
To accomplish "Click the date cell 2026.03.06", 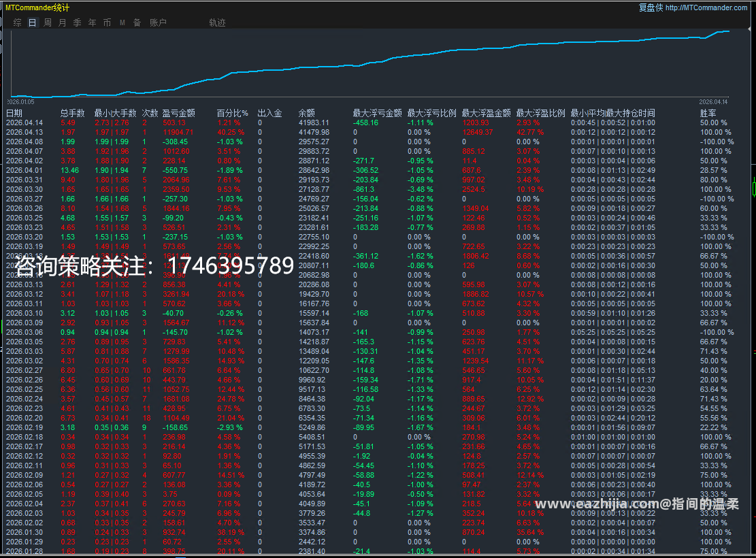I will click(24, 332).
